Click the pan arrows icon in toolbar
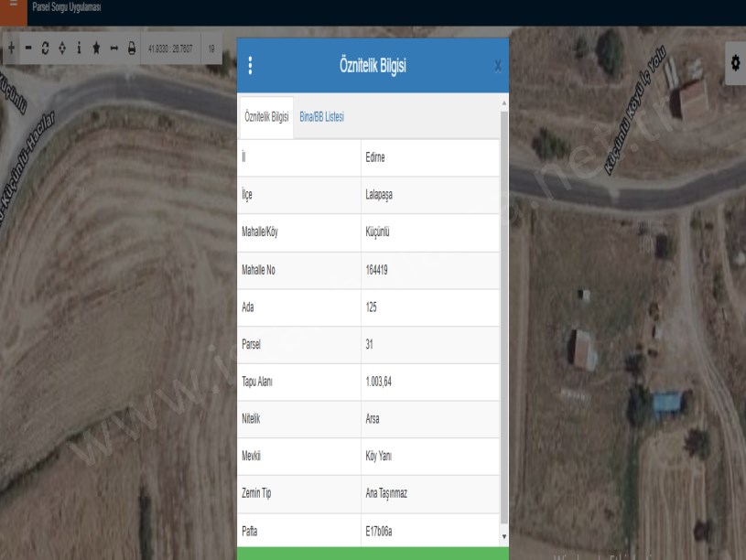 (61, 48)
